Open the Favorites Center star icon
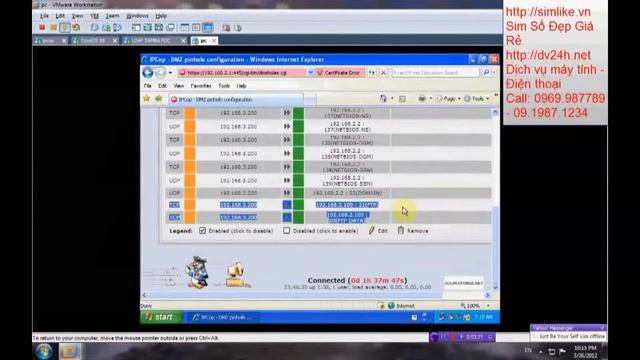The image size is (640, 360). [147, 99]
